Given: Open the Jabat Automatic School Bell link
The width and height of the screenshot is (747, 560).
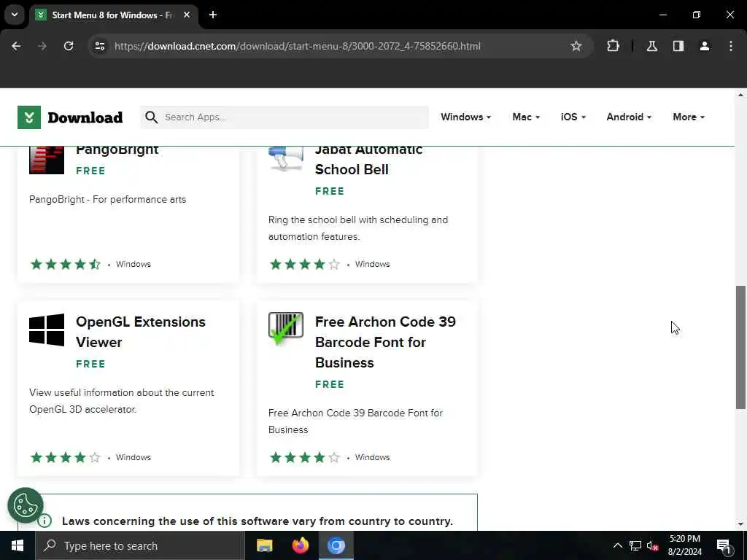Looking at the screenshot, I should tap(368, 160).
